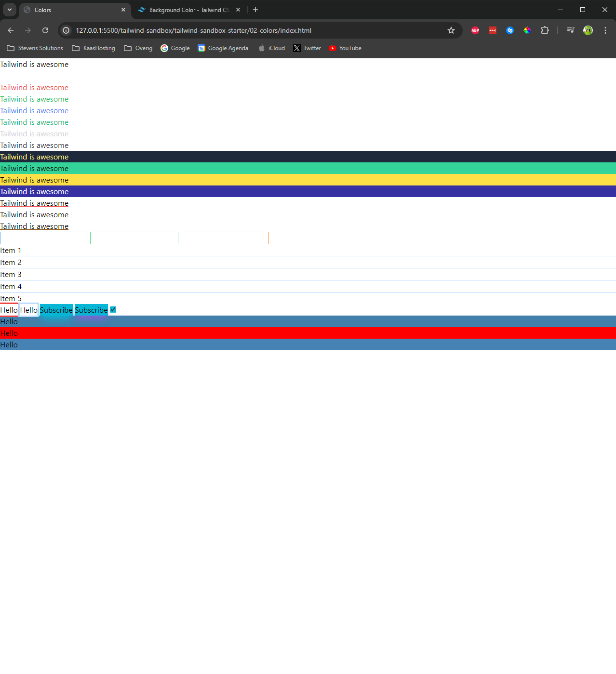
Task: Click the first Subscribe button
Action: 56,310
